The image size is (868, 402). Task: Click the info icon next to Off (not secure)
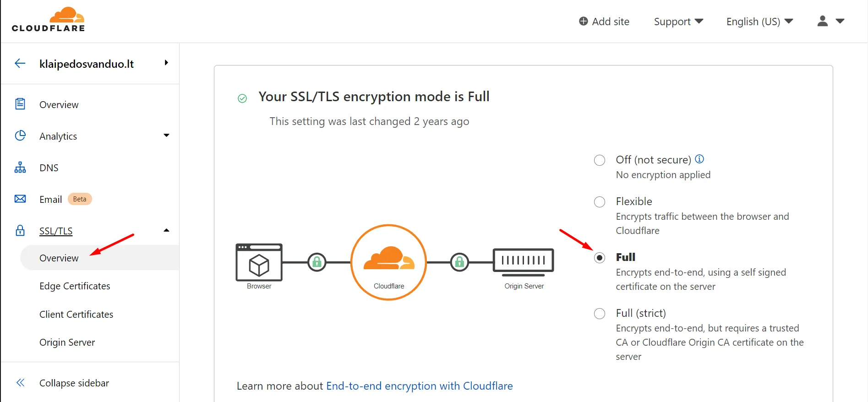click(699, 159)
